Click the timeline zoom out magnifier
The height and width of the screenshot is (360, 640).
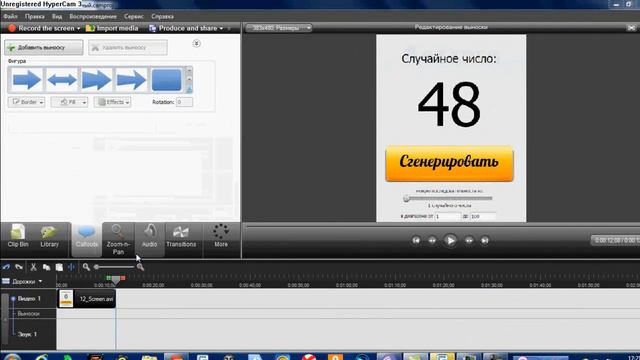86,267
